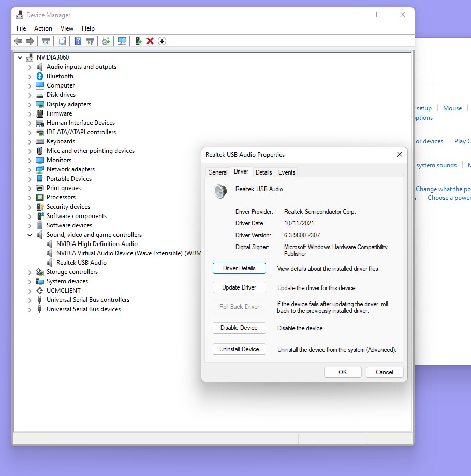Toggle the Show/Hide Action Pane toolbar icon
This screenshot has width=471, height=476.
pyautogui.click(x=90, y=41)
